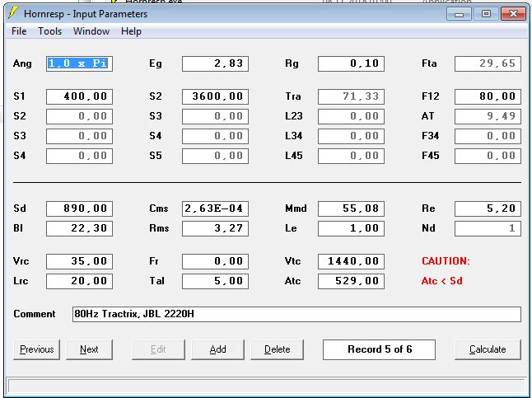Click the Vrc field with 35,00
This screenshot has width=532, height=398.
click(79, 261)
